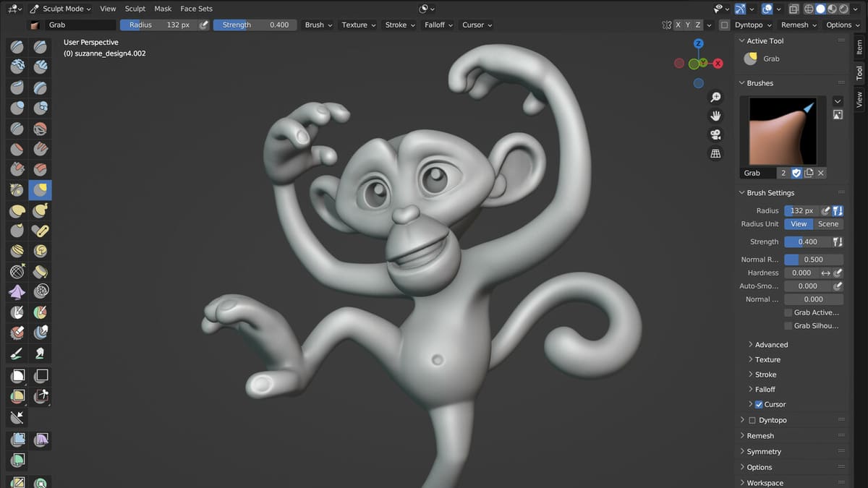
Task: Select the Draw Sharp brush tool
Action: point(41,47)
